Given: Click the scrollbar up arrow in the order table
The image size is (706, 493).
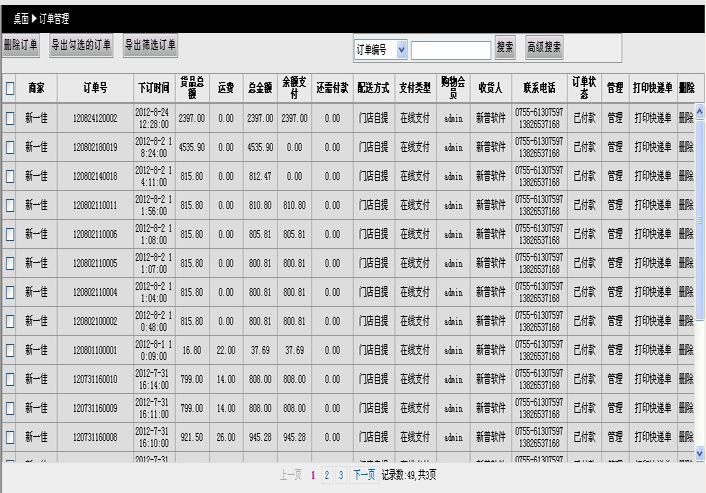Looking at the screenshot, I should point(699,111).
